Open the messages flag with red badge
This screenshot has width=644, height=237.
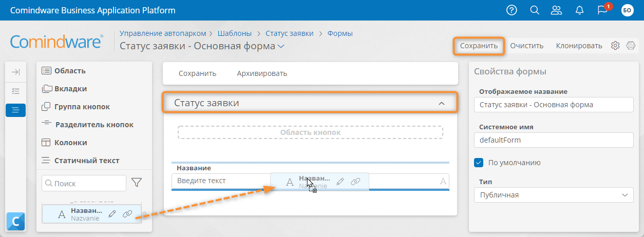pyautogui.click(x=603, y=10)
